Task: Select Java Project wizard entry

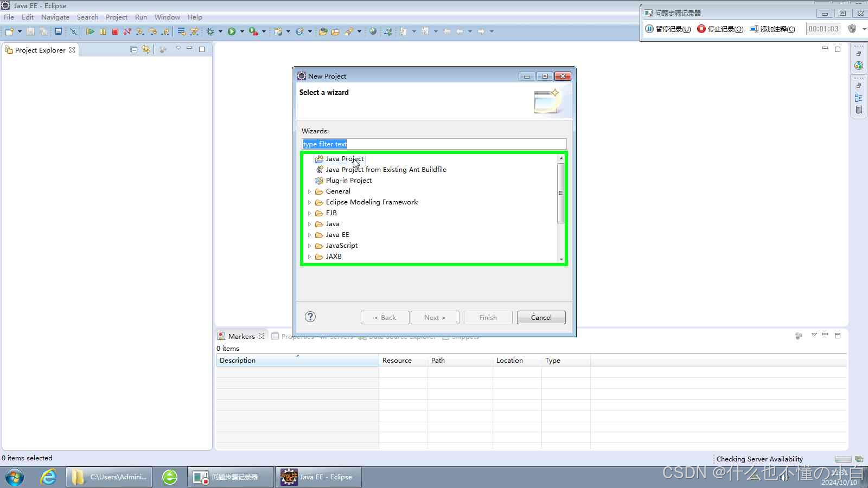Action: point(344,159)
